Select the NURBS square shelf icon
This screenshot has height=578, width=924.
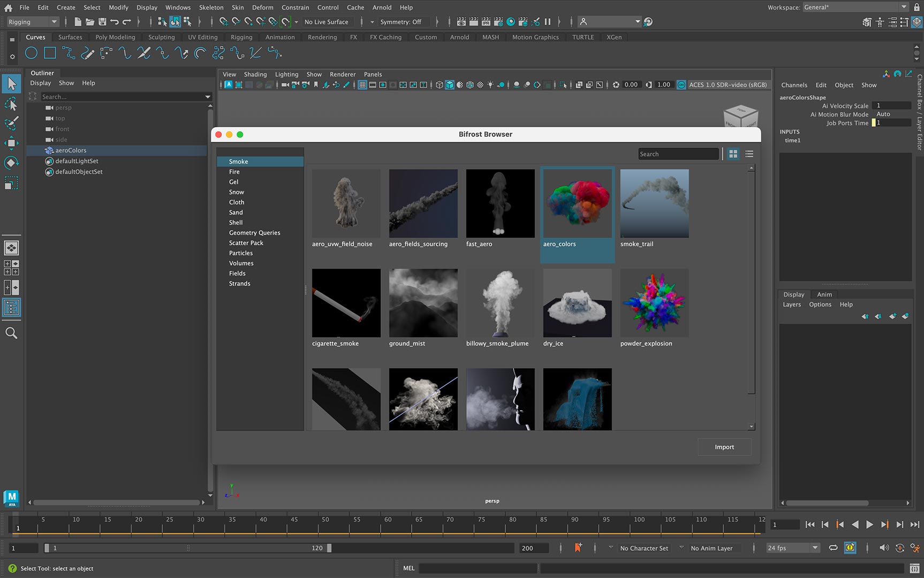[x=50, y=53]
